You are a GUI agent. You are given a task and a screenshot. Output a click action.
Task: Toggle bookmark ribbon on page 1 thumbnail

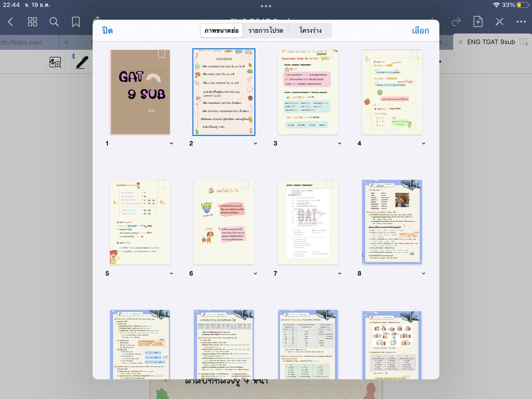(162, 54)
